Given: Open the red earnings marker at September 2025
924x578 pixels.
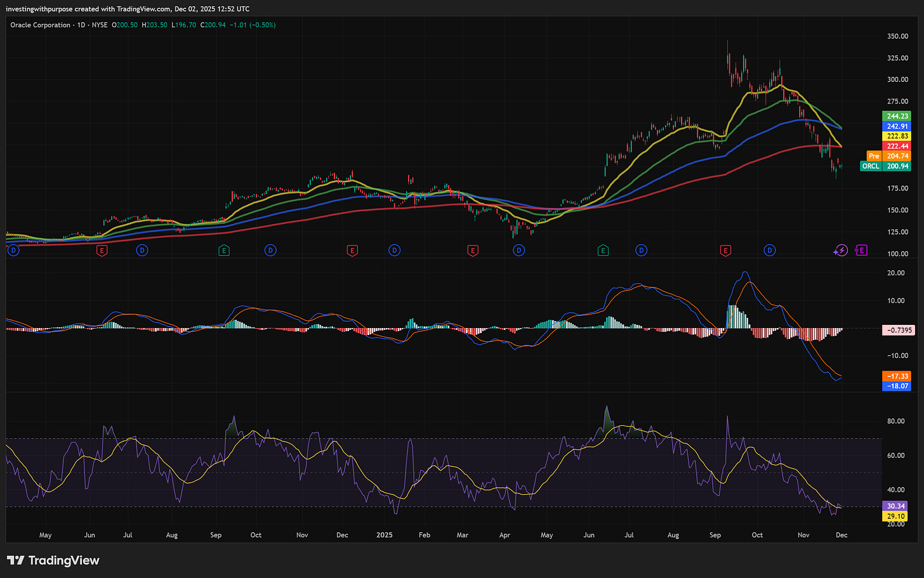Looking at the screenshot, I should [x=725, y=251].
